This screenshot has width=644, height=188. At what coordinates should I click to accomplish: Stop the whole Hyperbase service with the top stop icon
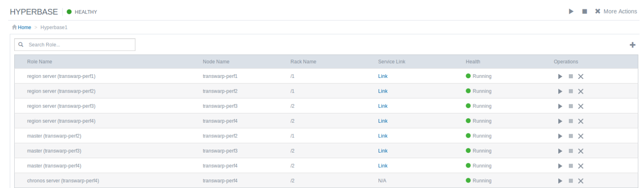(584, 11)
